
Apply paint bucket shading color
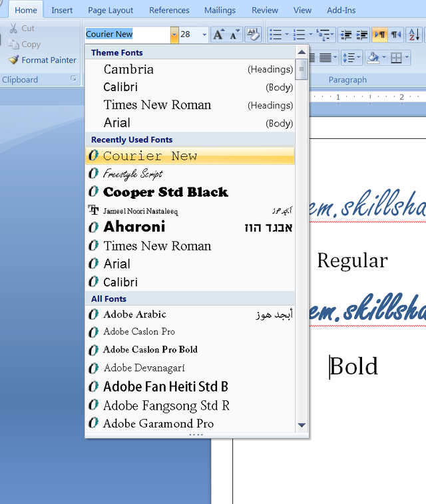coord(373,58)
